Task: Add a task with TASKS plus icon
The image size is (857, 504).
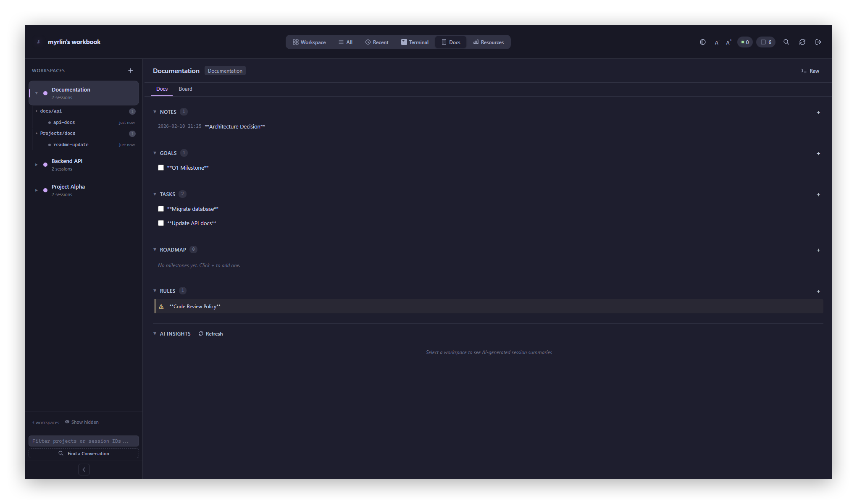Action: coord(818,194)
